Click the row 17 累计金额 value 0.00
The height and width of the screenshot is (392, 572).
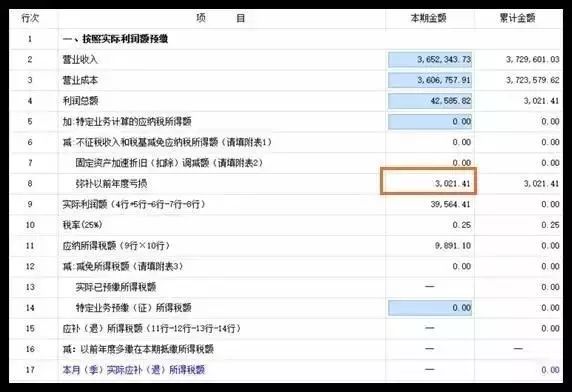(550, 370)
